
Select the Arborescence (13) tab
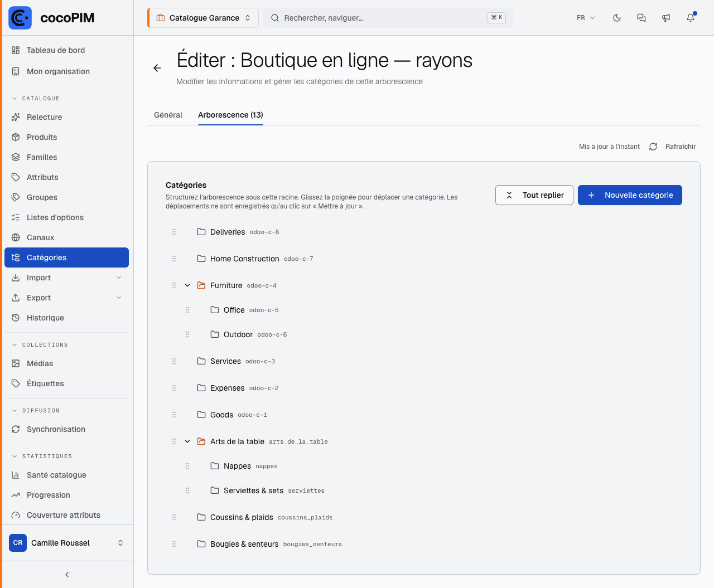click(x=230, y=115)
